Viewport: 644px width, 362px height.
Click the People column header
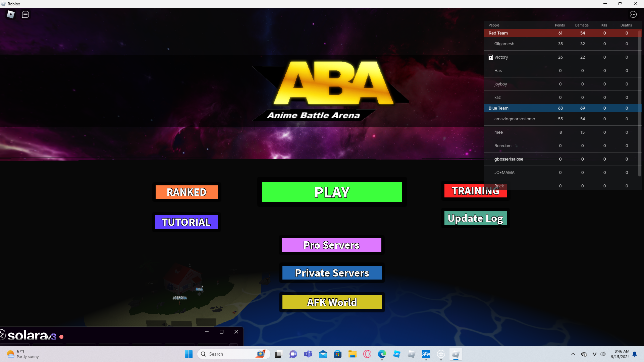[494, 25]
